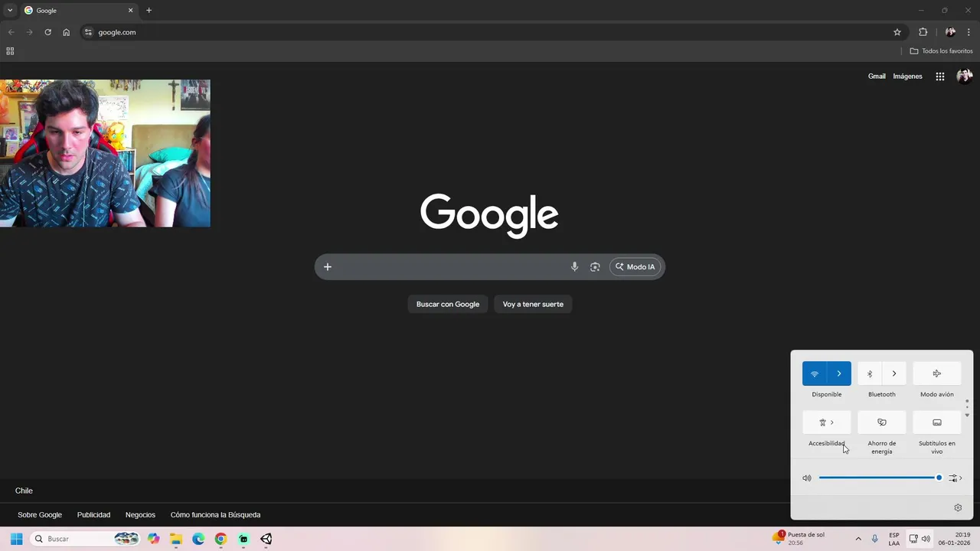Open the Cómo funciona la Búsqueda link
Screen dimensions: 980x551
pyautogui.click(x=215, y=515)
